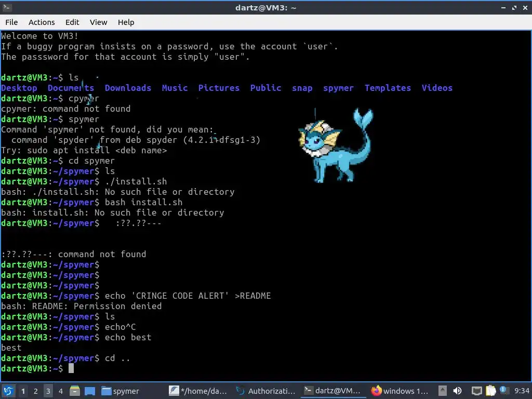Switch to workspace 1

tap(23, 391)
